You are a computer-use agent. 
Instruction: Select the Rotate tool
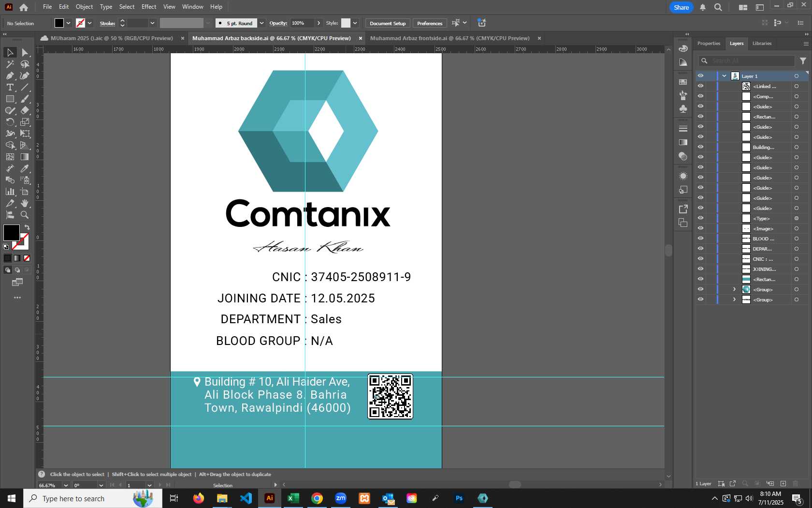coord(10,122)
